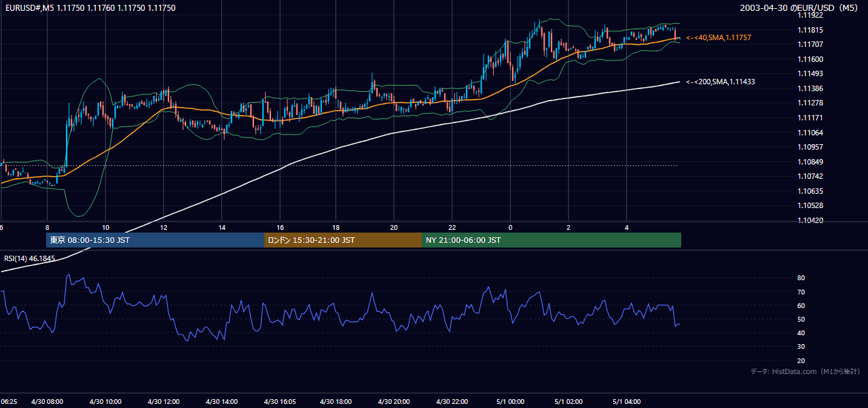The width and height of the screenshot is (868, 408).
Task: Click the 5/1 02:00 time label
Action: (569, 401)
